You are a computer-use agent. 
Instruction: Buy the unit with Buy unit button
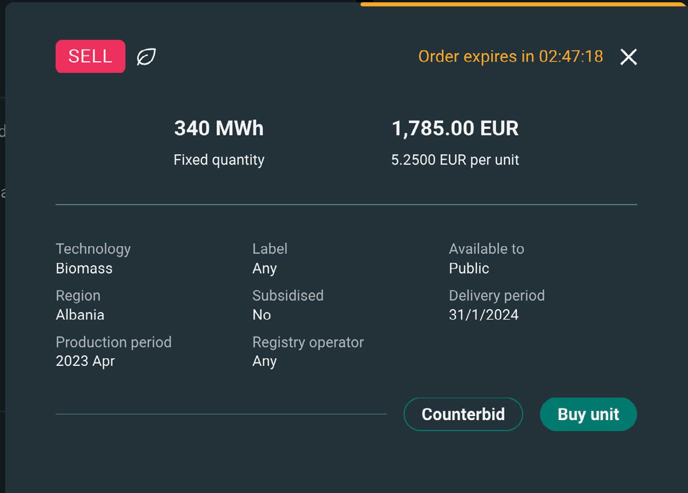[588, 414]
